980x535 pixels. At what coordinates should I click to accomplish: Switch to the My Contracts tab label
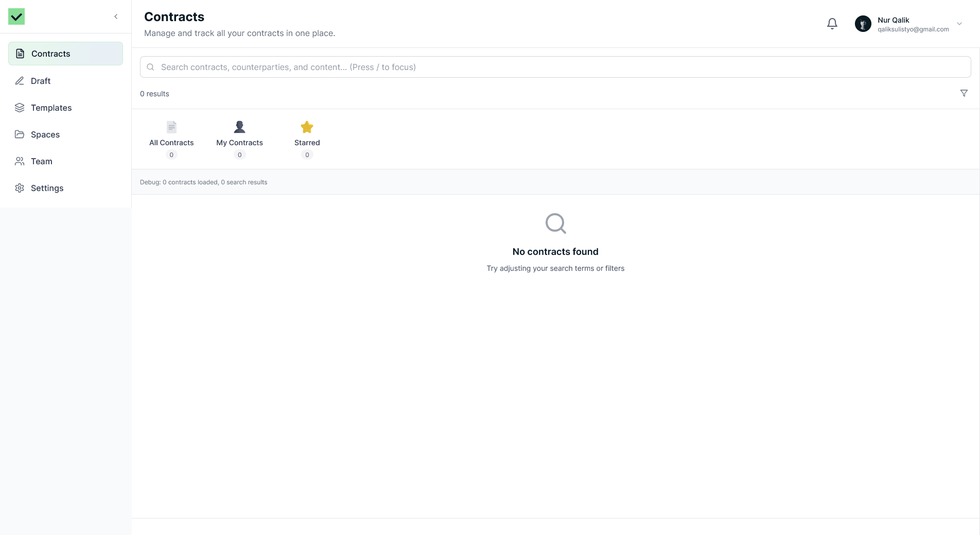click(239, 143)
